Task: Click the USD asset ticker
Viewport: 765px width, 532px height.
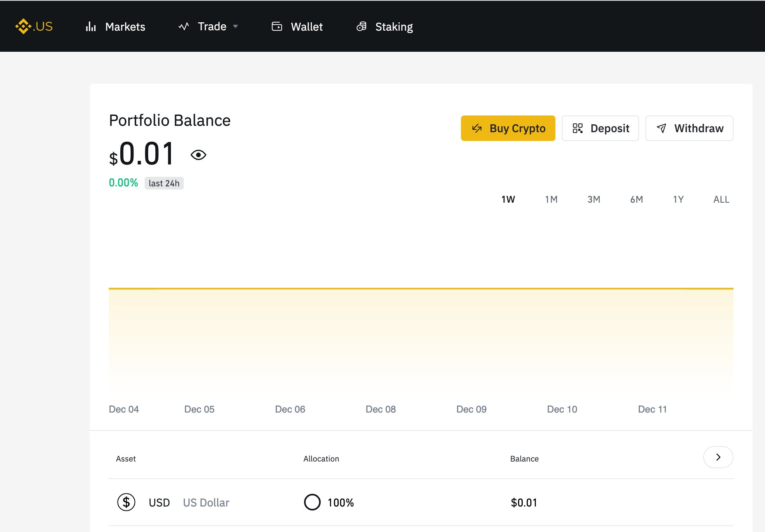Action: coord(159,503)
